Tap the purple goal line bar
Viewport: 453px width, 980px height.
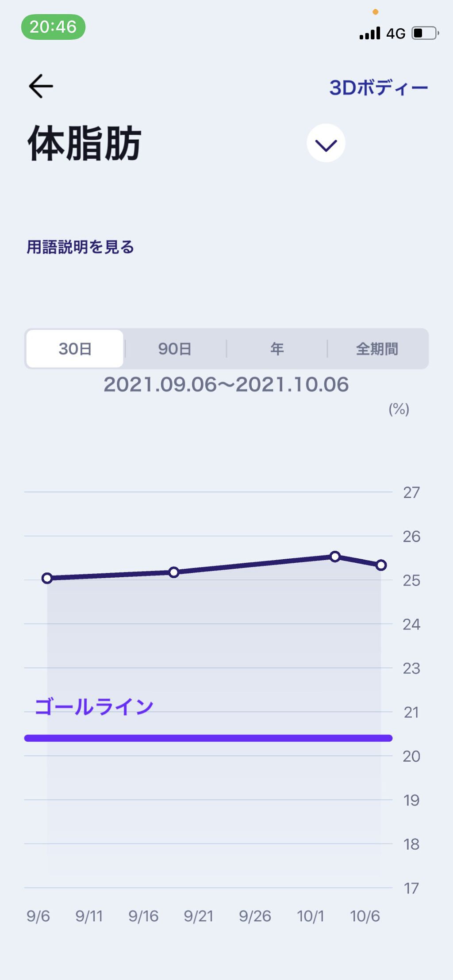(x=208, y=738)
